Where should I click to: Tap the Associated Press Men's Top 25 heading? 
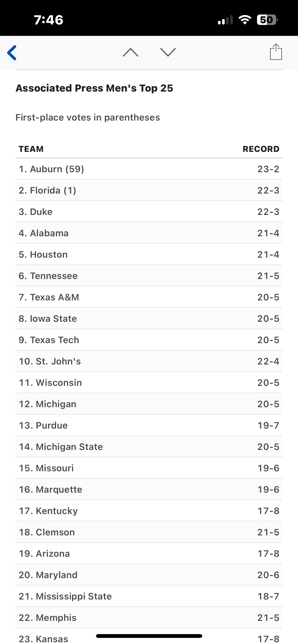point(94,88)
